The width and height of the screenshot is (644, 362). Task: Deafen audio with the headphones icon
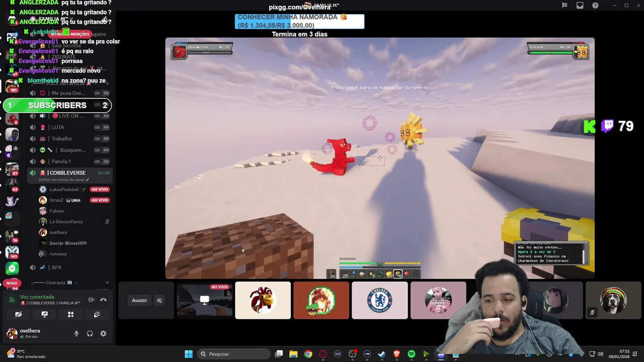pyautogui.click(x=90, y=333)
